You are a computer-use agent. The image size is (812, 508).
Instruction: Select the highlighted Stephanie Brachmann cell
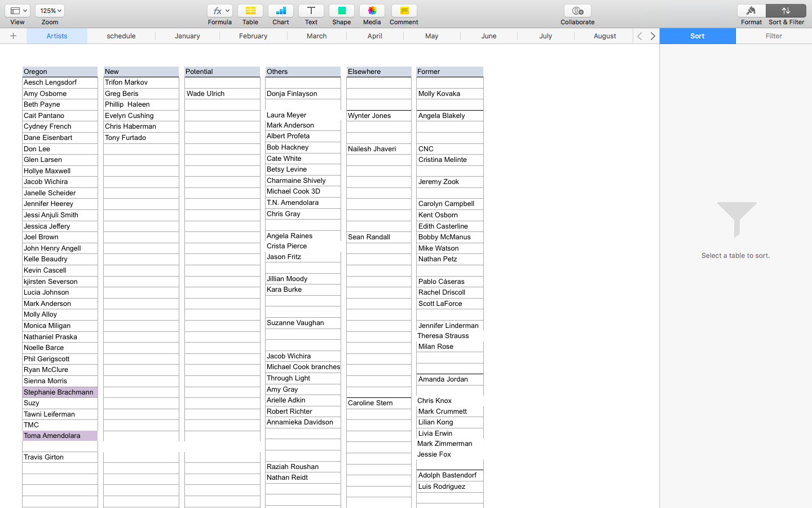click(x=60, y=392)
